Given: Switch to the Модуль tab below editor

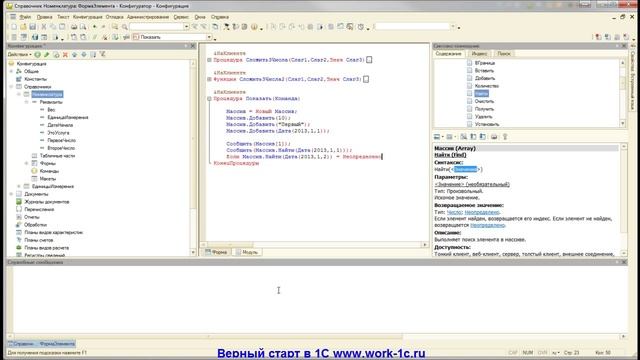Looking at the screenshot, I should [247, 252].
